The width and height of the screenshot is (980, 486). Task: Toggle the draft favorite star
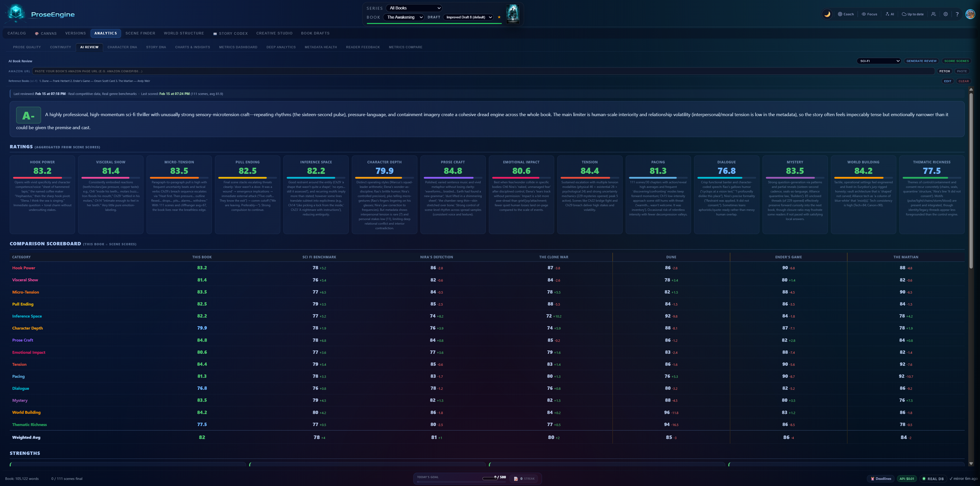click(499, 17)
